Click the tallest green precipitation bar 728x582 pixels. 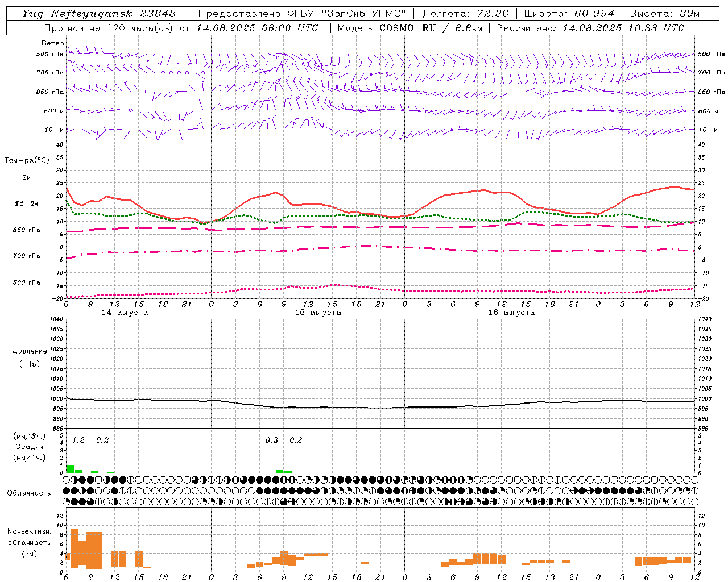click(70, 469)
